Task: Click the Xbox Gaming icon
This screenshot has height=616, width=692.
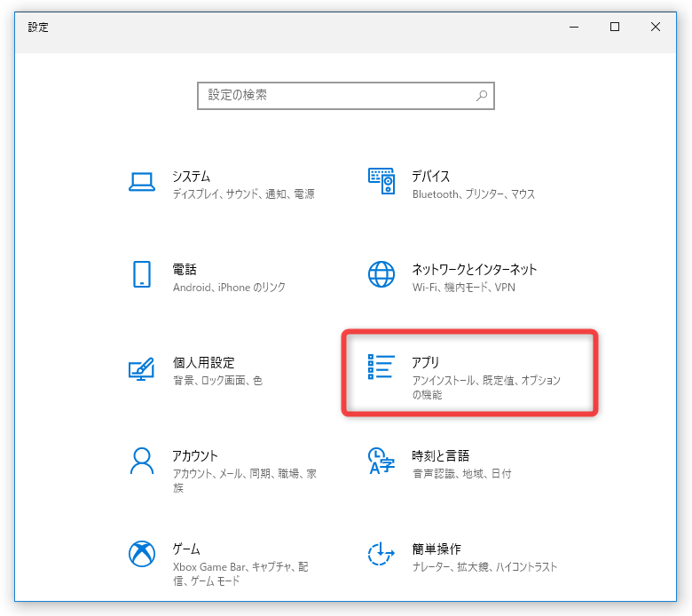Action: click(142, 554)
